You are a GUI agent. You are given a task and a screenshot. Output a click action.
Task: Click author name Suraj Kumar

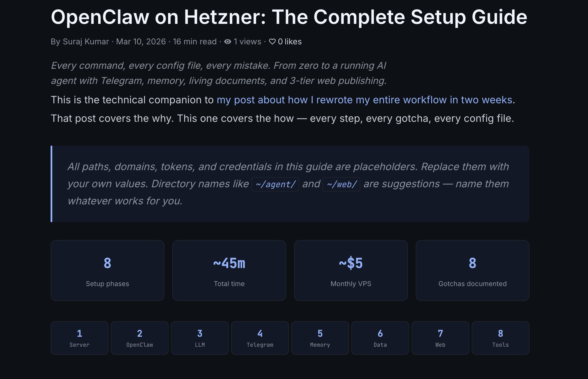click(86, 42)
